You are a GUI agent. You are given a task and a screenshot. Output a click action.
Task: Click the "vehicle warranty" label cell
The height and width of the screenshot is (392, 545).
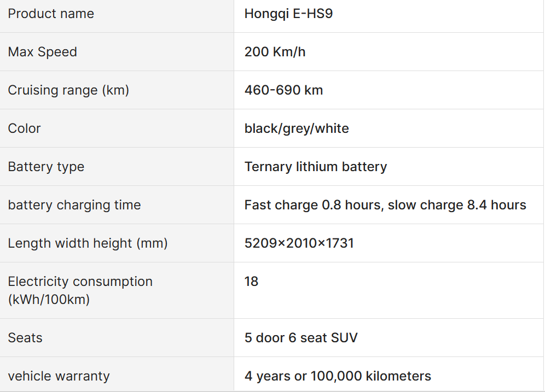[x=59, y=376]
